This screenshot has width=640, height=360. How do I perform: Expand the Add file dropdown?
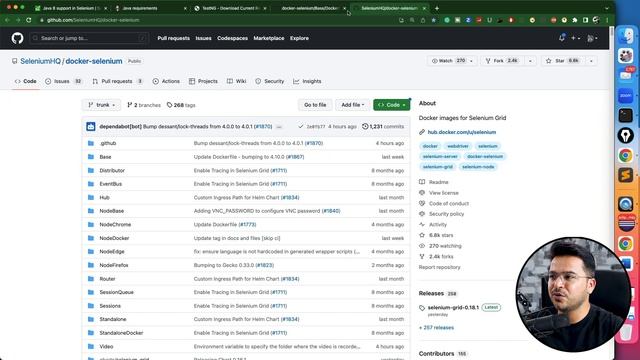click(352, 105)
